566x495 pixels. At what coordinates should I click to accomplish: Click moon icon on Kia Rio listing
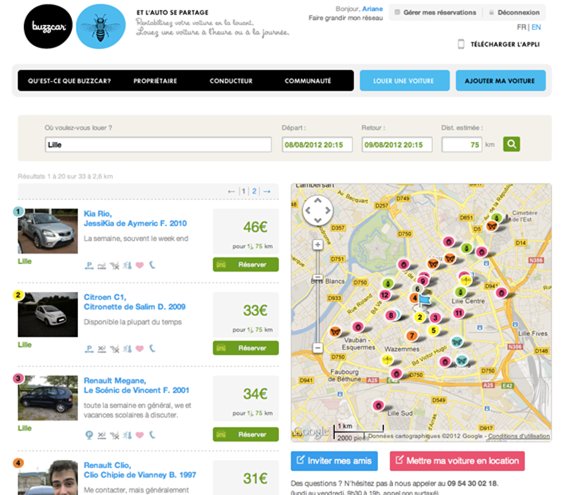(x=152, y=265)
